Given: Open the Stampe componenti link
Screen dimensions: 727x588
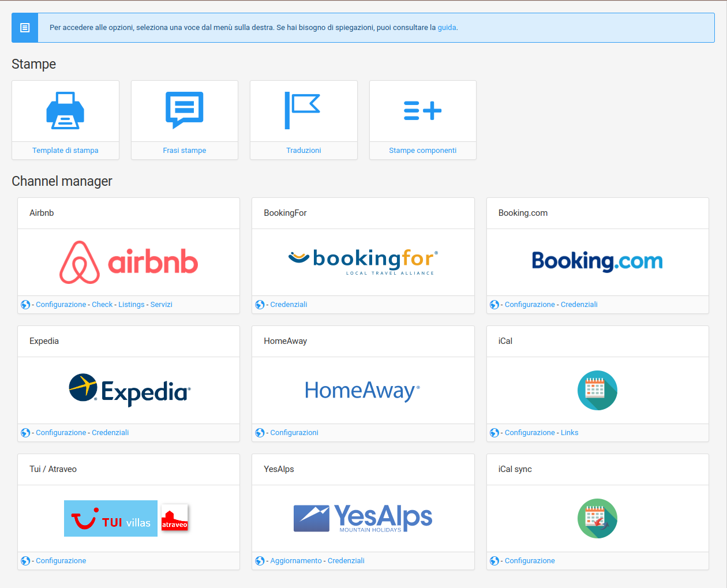Looking at the screenshot, I should pos(423,151).
